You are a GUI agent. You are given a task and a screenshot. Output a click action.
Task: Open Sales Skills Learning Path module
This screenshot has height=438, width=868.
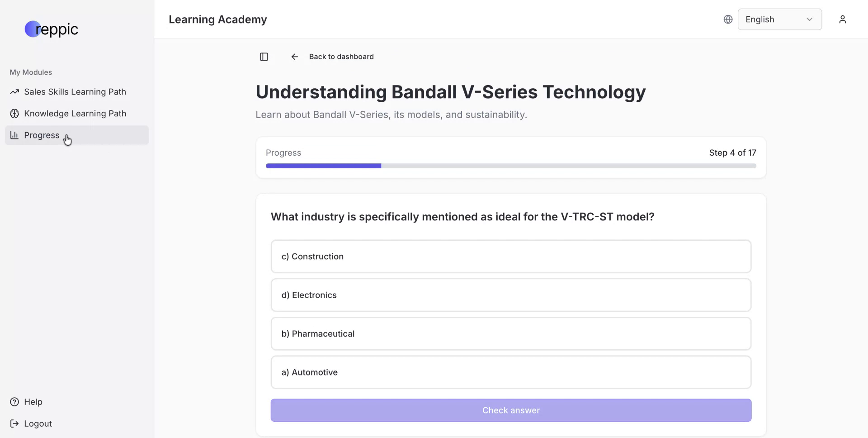coord(75,92)
